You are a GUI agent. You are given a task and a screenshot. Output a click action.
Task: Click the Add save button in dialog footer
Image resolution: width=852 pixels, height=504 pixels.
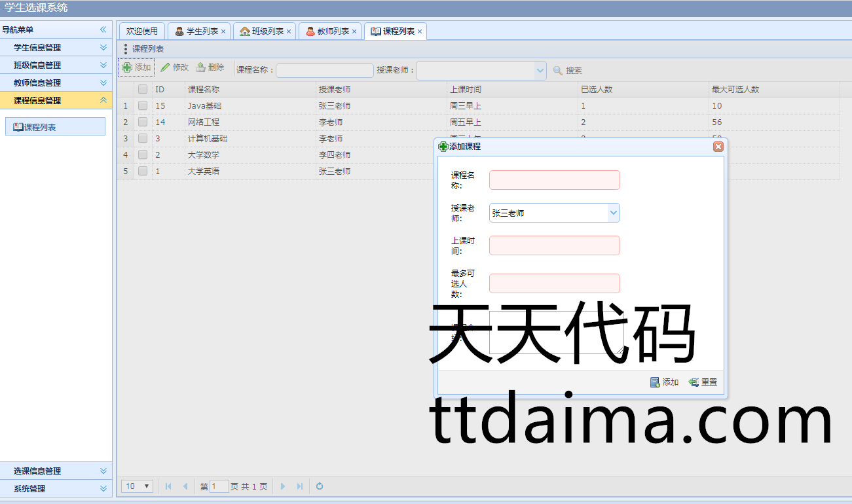click(x=655, y=382)
